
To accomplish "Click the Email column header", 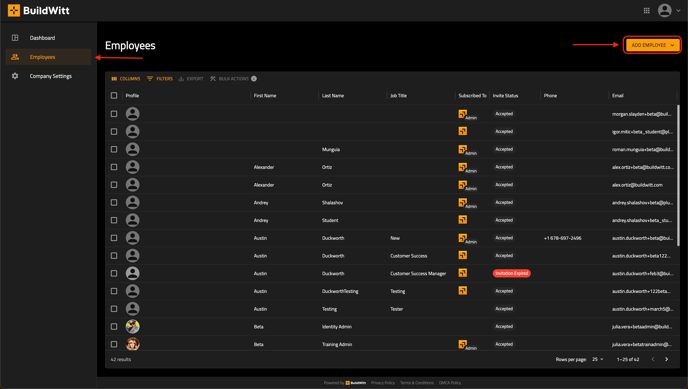I will 618,96.
